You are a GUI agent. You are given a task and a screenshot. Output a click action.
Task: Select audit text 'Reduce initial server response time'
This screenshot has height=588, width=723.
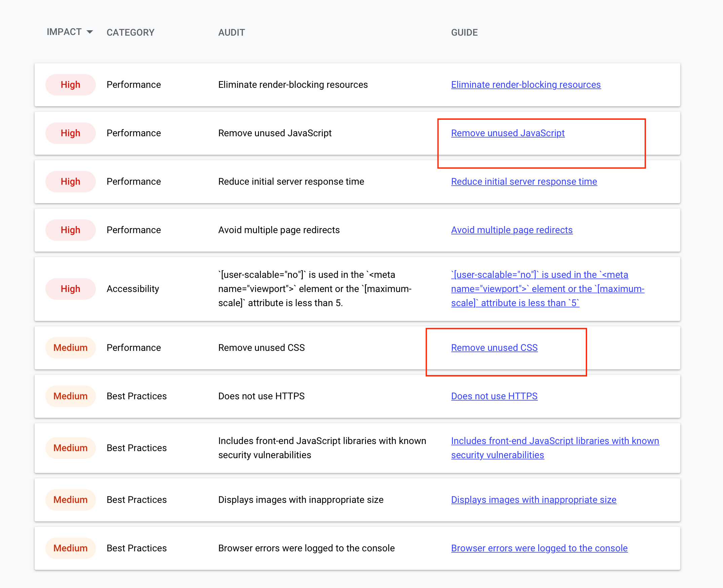click(291, 182)
